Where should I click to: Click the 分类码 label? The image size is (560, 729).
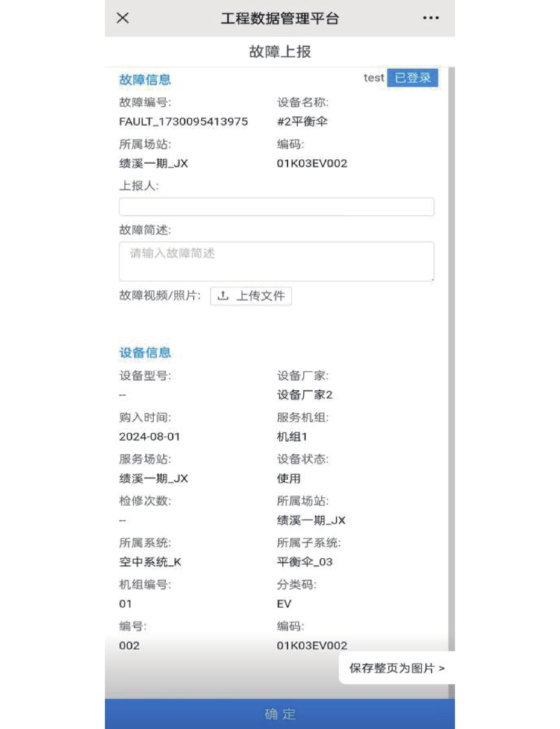[x=297, y=585]
